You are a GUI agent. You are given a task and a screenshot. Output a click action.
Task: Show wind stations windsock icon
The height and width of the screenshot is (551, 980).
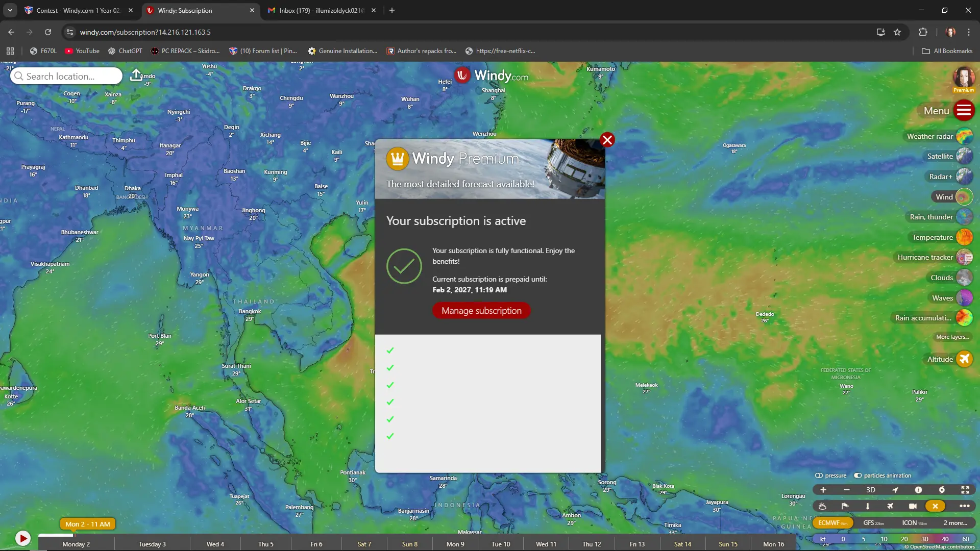[x=845, y=506]
